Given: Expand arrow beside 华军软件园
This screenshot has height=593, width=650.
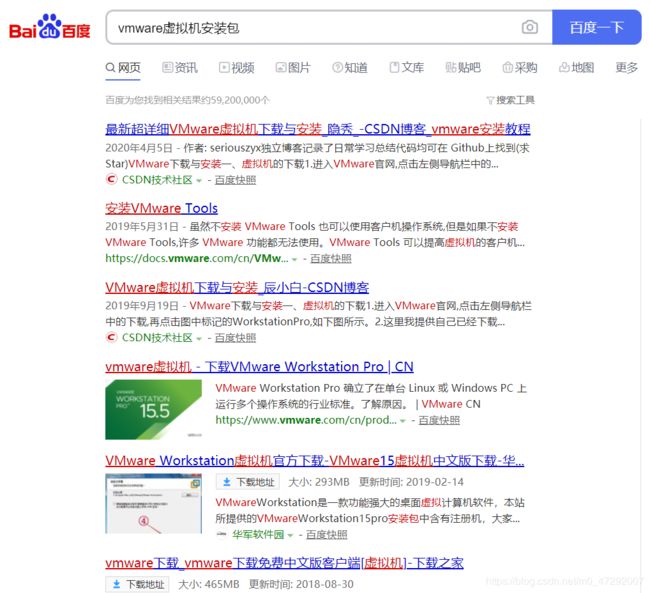Looking at the screenshot, I should tap(290, 535).
